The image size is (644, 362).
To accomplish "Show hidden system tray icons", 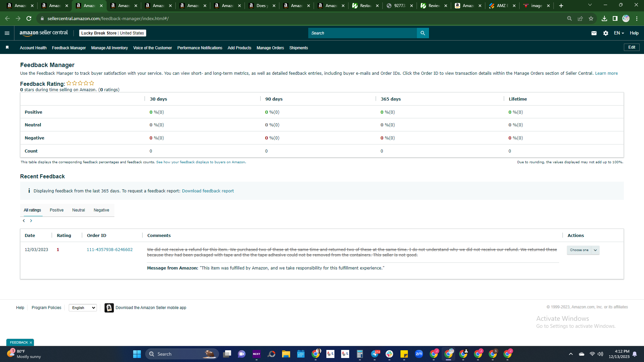I will 571,354.
